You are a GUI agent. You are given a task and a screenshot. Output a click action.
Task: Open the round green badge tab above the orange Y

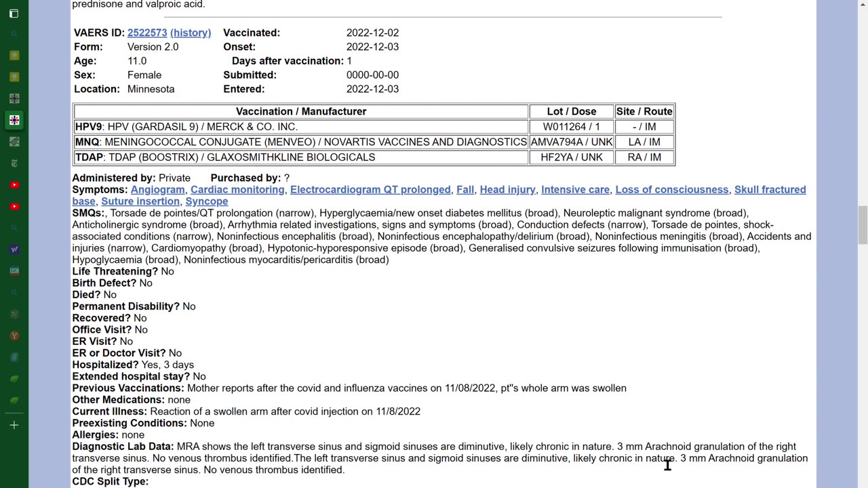14,314
